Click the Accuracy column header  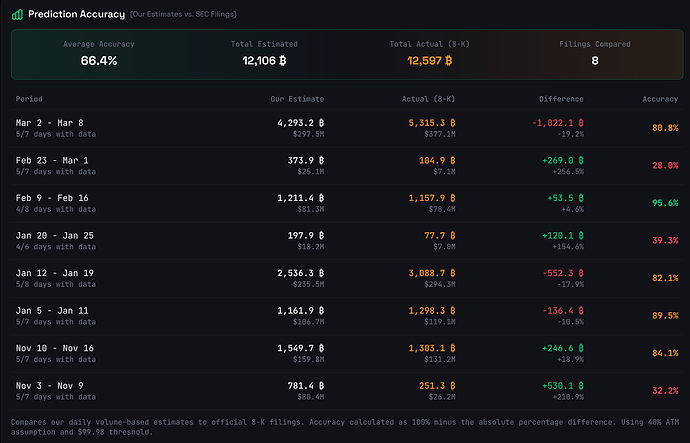[660, 99]
